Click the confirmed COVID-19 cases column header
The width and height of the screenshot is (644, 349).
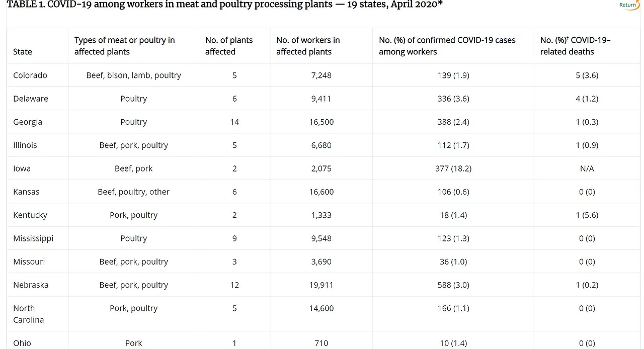447,46
